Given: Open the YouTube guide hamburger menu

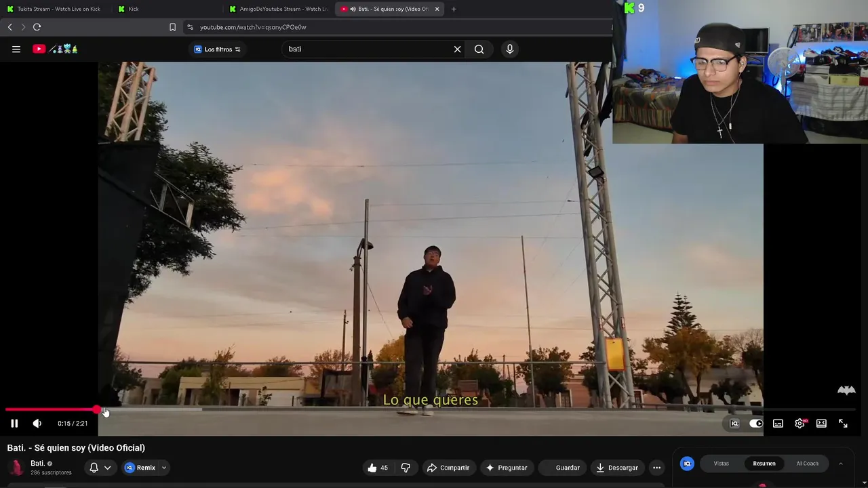Looking at the screenshot, I should [x=16, y=49].
